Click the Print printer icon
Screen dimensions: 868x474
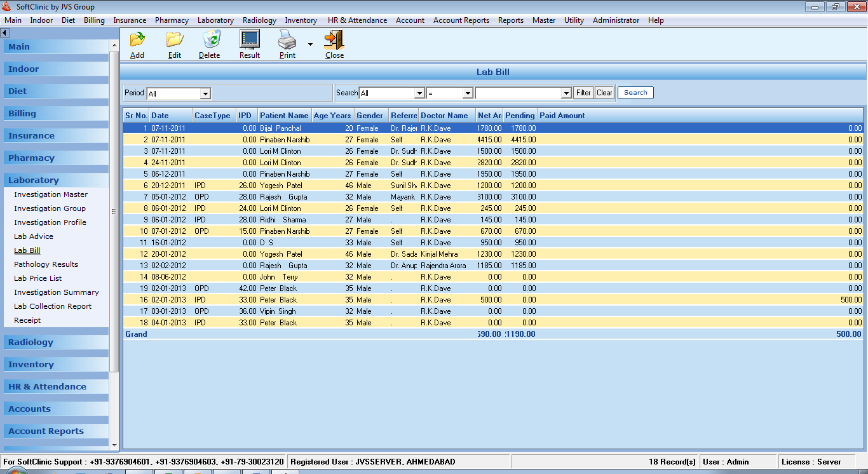pos(287,40)
